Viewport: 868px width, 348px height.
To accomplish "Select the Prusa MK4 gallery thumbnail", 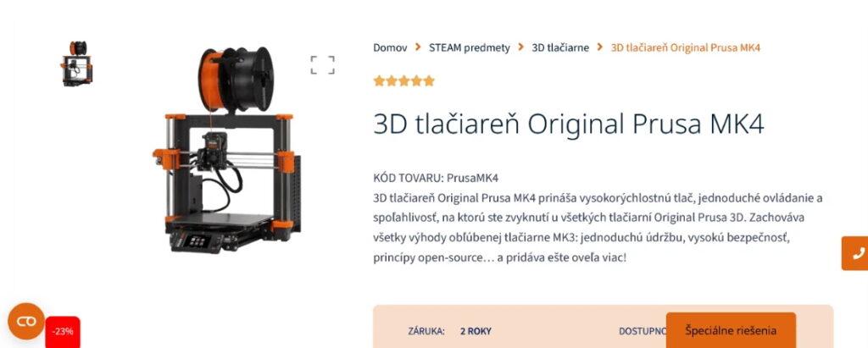I will coord(77,63).
